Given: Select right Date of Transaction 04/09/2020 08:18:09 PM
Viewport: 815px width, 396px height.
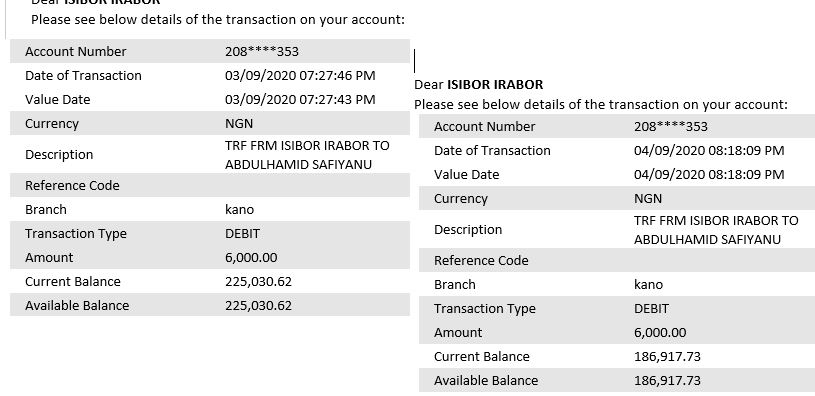Looking at the screenshot, I should click(709, 150).
